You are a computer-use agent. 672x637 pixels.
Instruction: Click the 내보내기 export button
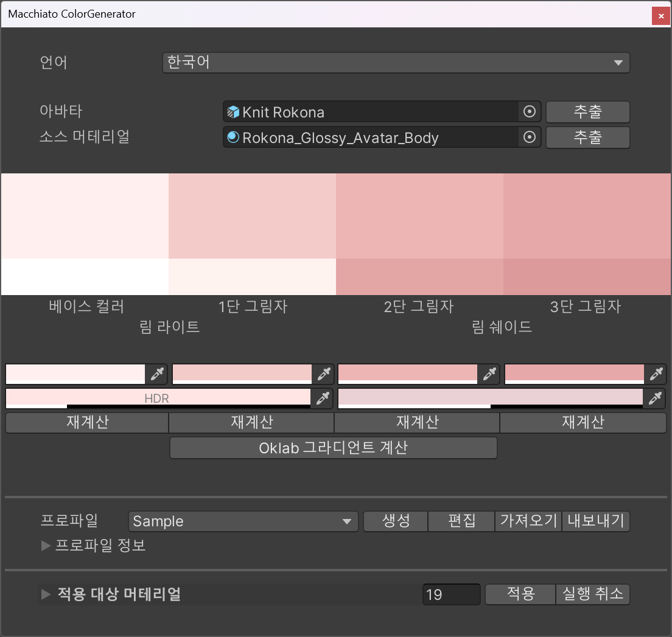(x=596, y=521)
